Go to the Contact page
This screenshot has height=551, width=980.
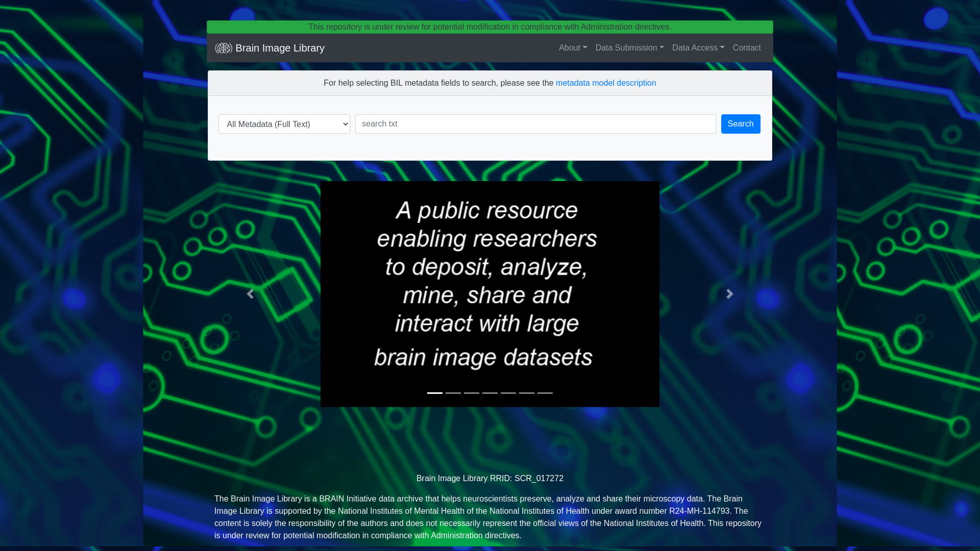click(747, 48)
